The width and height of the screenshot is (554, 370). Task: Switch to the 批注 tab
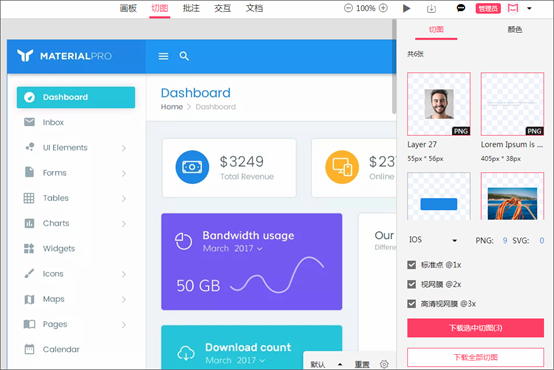tap(191, 8)
